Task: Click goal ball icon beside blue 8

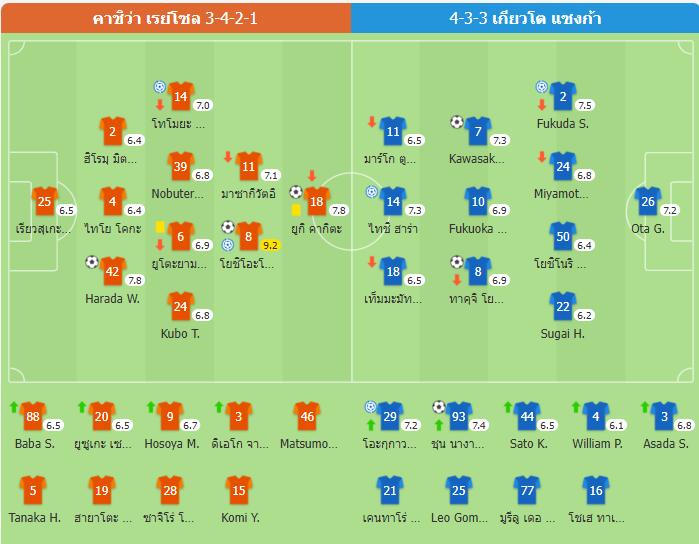Action: click(x=457, y=262)
